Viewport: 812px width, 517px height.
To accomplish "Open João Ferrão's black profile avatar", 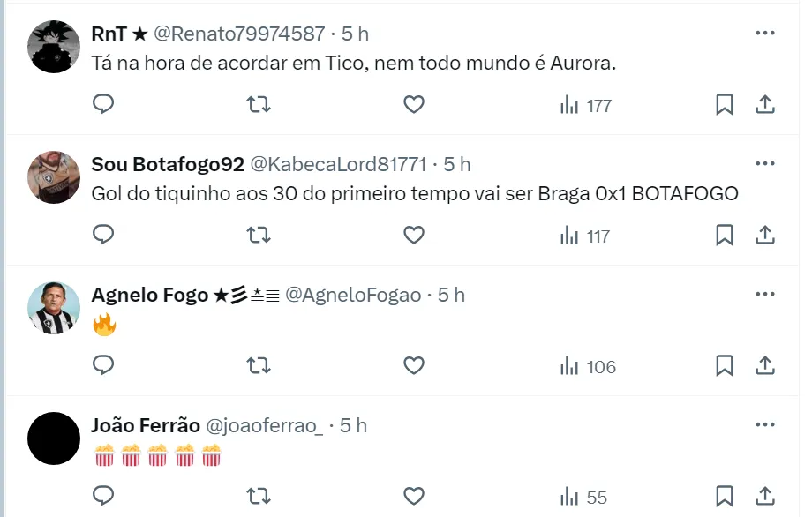I will coord(54,438).
